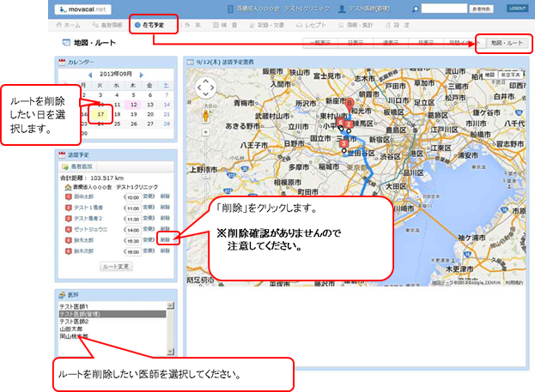Click the map pan control arrows

(205, 88)
